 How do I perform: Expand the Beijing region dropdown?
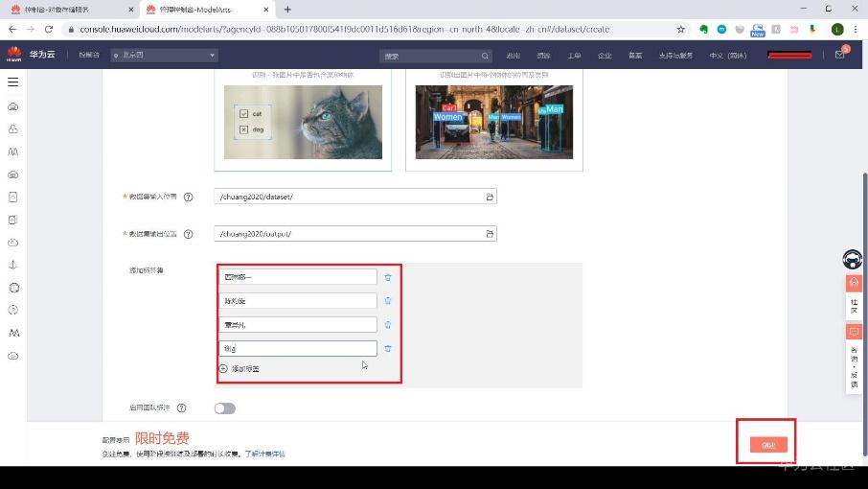pos(164,56)
